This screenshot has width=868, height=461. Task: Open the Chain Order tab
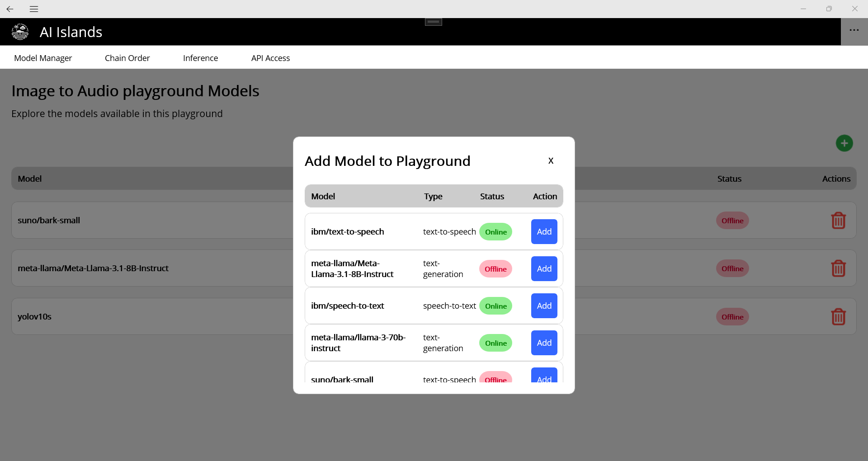coord(127,58)
